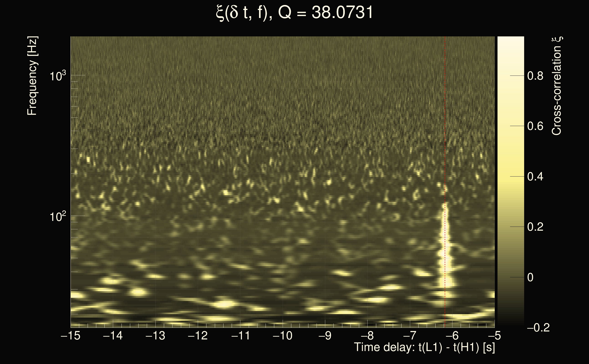Screen dimensions: 589x364
Task: Click the −10 time delay tick label
Action: tap(282, 336)
